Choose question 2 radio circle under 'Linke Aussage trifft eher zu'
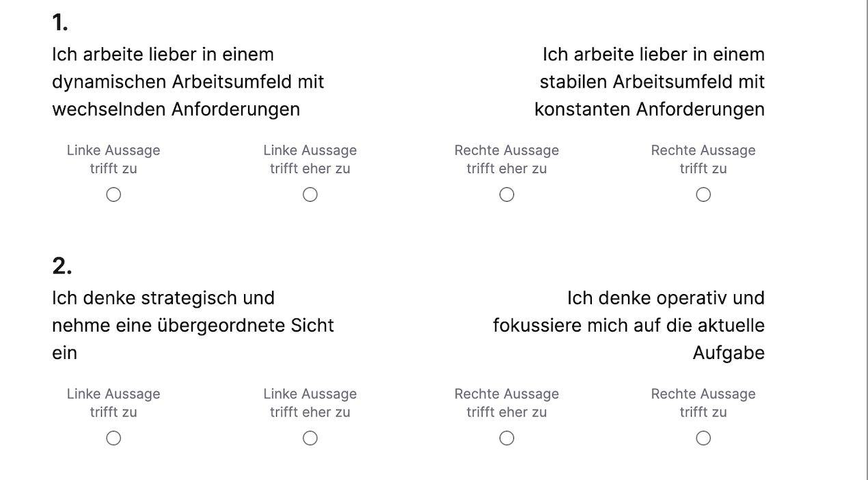The image size is (868, 480). [310, 438]
